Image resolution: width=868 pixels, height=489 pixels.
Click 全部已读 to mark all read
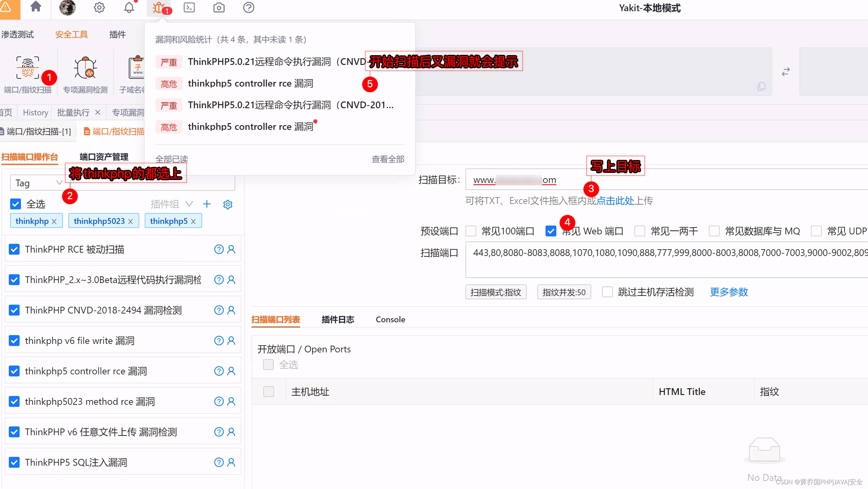[x=172, y=159]
